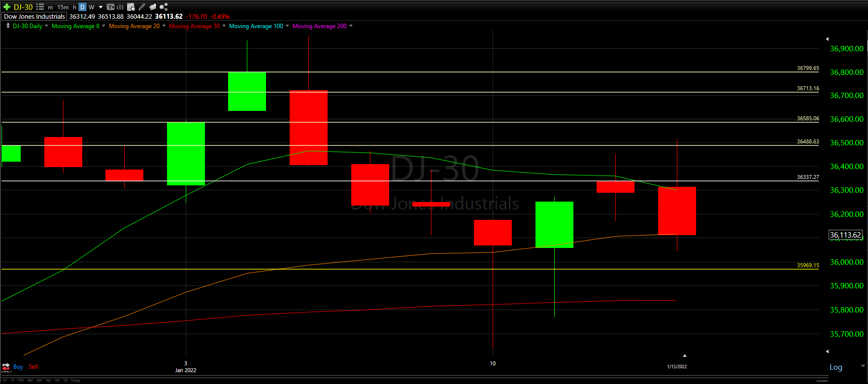Set range to 1Y

click(12, 381)
